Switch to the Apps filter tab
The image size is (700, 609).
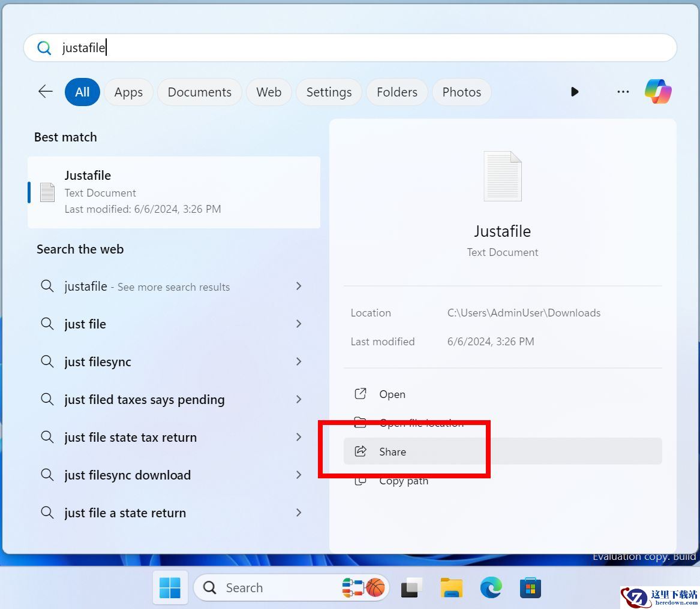(128, 92)
